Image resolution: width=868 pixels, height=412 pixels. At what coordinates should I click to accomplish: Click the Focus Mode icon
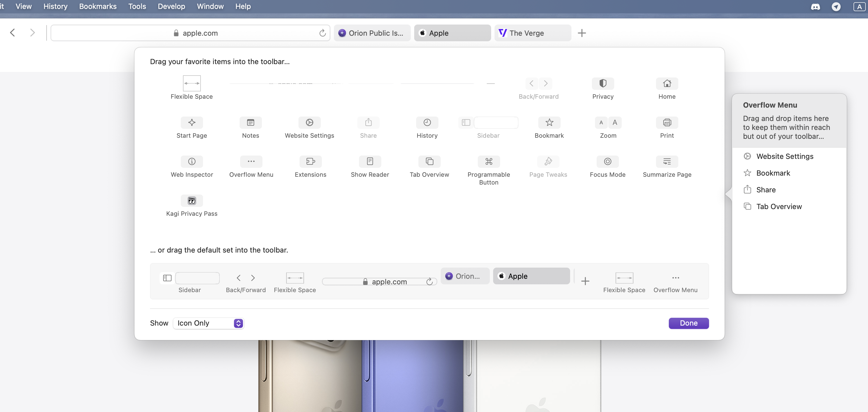607,161
